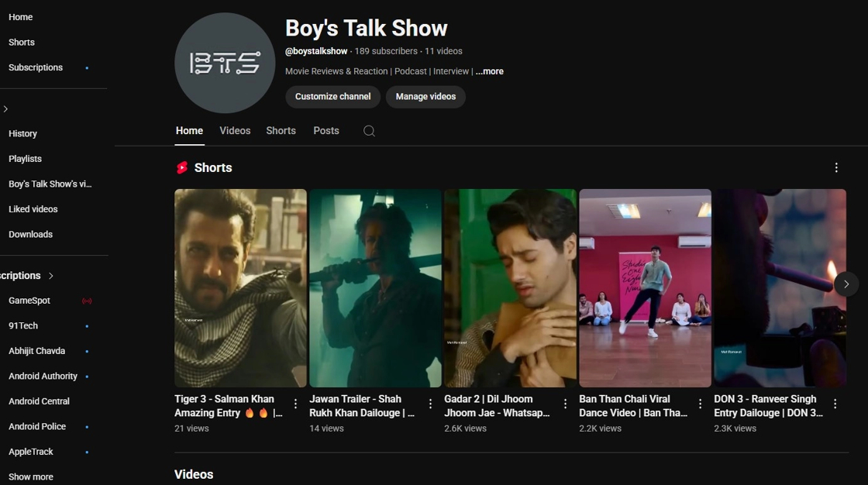The image size is (868, 485).
Task: Switch to the channel Shorts tab
Action: [x=281, y=131]
